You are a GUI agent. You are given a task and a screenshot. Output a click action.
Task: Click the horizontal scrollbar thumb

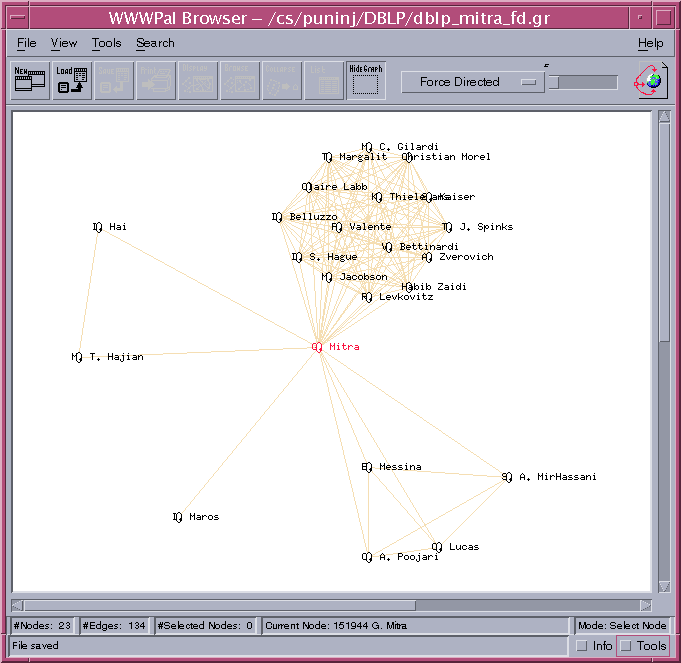[x=220, y=605]
